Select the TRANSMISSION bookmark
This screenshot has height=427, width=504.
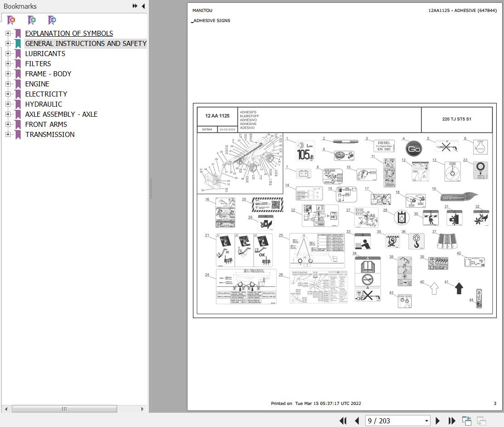click(x=50, y=134)
